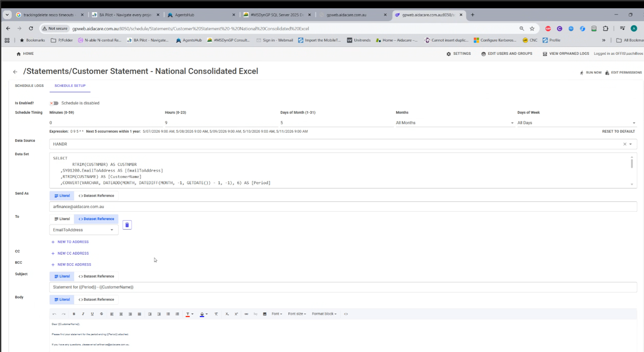Set Body to Literal mode
644x352 pixels.
click(x=62, y=300)
